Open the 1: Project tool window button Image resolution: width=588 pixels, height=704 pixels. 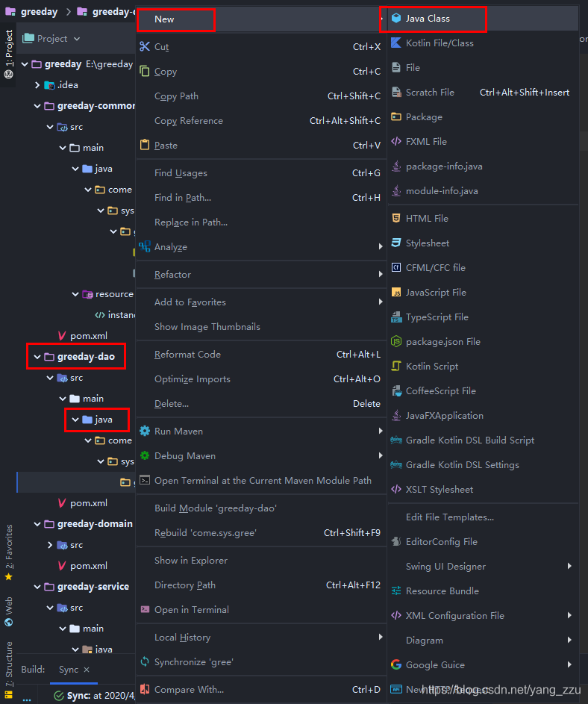(8, 54)
